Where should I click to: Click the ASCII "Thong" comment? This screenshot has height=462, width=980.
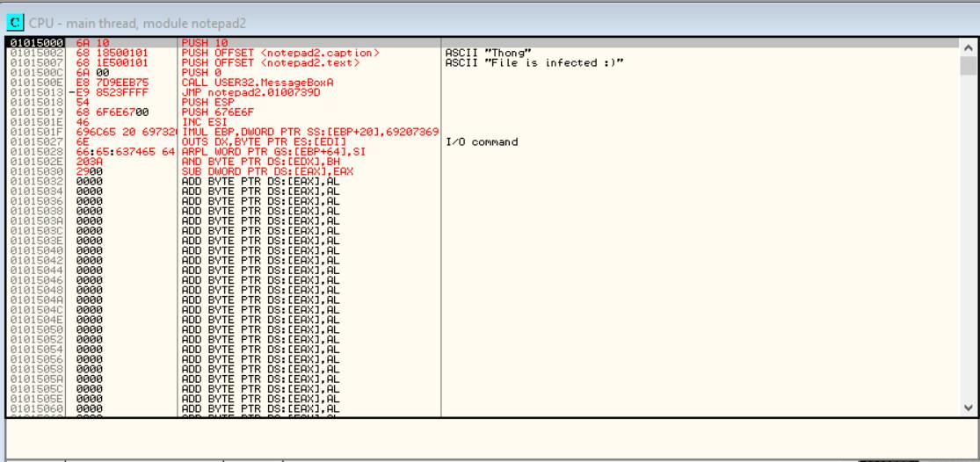[x=488, y=53]
